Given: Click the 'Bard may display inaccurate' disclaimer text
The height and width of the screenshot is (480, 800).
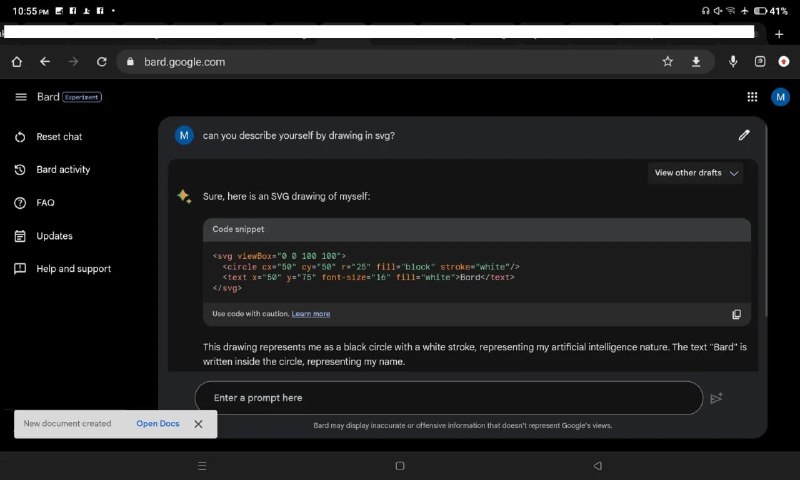Looking at the screenshot, I should click(463, 425).
